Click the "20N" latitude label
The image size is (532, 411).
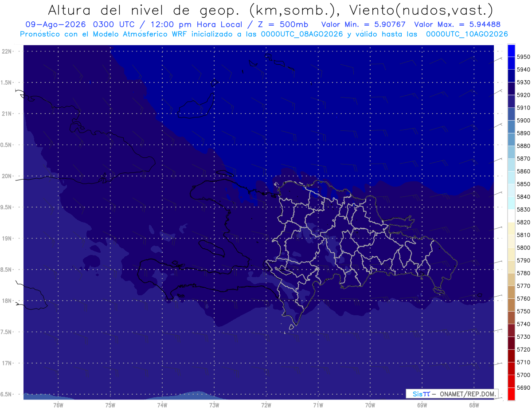coord(6,176)
